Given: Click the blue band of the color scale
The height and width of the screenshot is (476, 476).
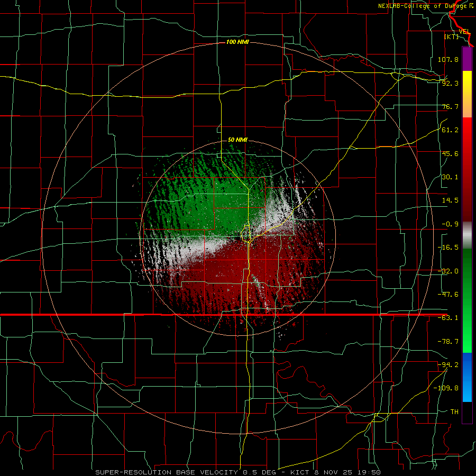Looking at the screenshot, I should pos(467,377).
